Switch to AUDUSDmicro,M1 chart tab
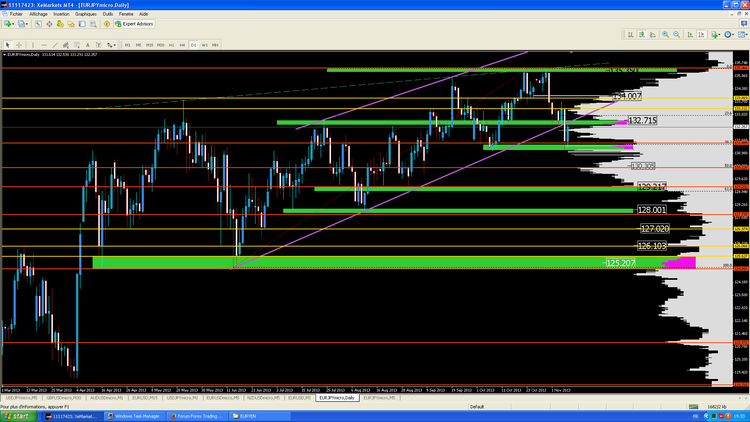Image resolution: width=750 pixels, height=422 pixels. coord(107,398)
